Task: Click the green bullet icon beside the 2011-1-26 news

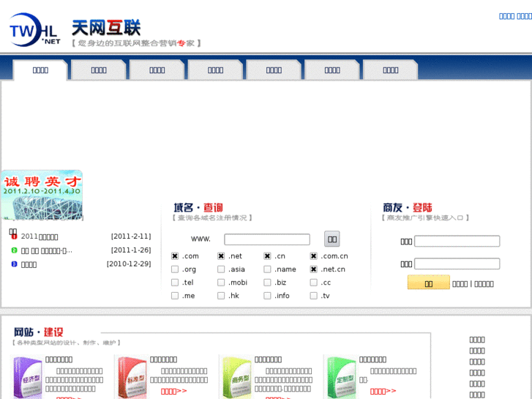Action: [x=14, y=250]
